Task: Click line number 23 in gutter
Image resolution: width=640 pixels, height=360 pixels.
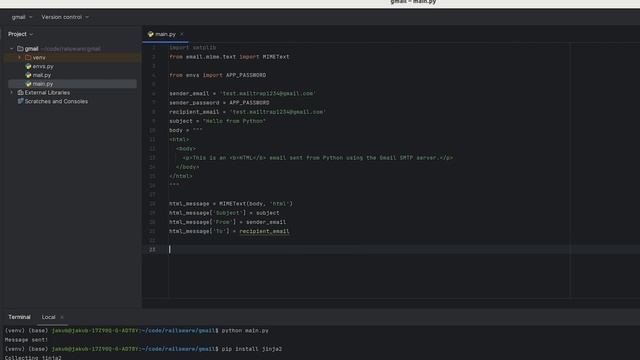Action: (152, 250)
